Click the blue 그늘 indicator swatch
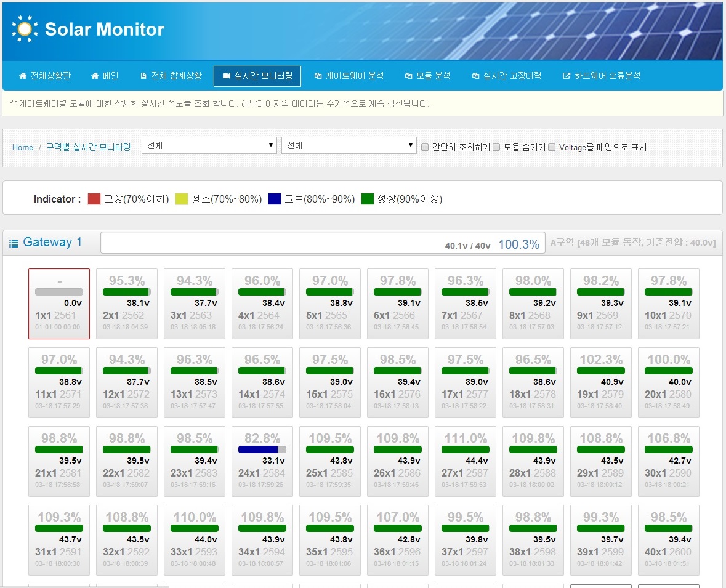This screenshot has width=726, height=588. click(275, 199)
